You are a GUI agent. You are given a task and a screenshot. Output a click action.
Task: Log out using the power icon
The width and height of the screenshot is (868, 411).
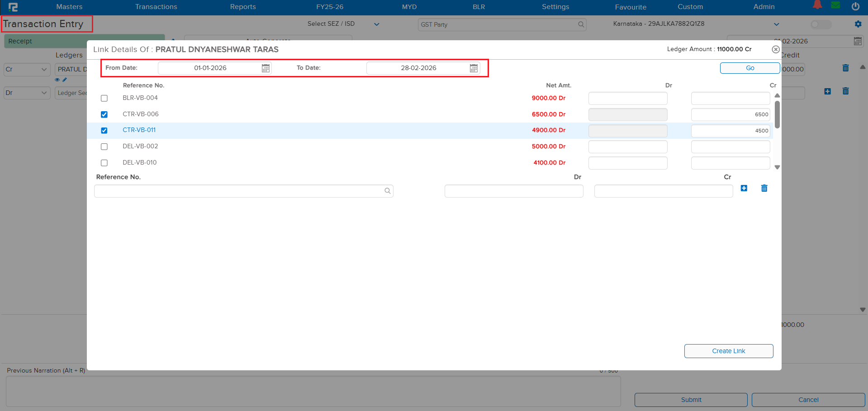click(855, 6)
